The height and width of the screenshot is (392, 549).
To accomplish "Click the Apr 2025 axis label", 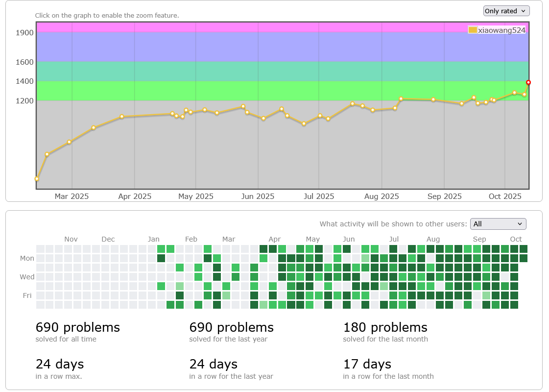I will [135, 196].
